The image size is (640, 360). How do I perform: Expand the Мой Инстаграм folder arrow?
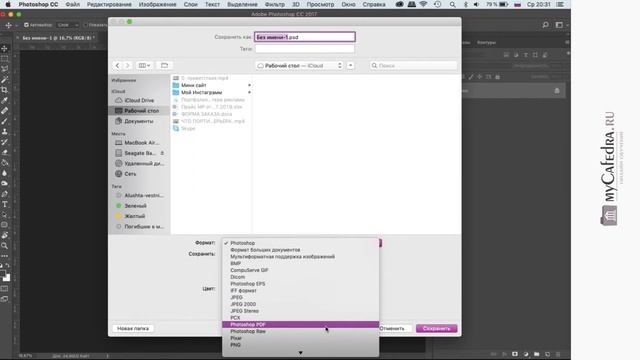[x=249, y=93]
